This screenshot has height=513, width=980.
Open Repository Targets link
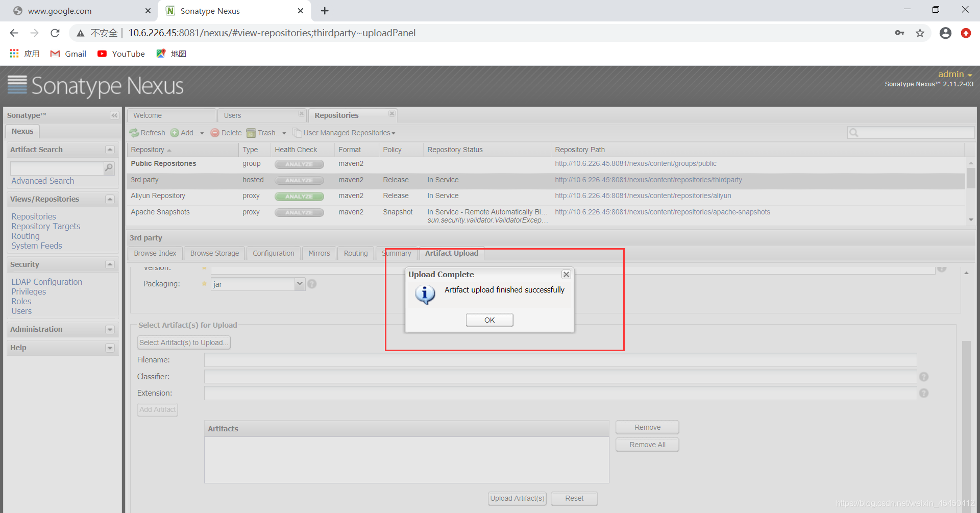(x=46, y=226)
